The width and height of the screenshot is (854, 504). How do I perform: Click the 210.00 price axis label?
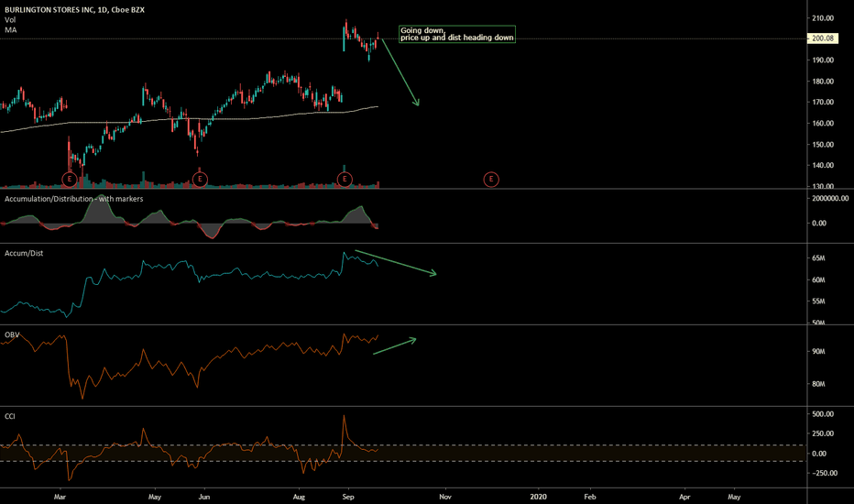click(823, 18)
